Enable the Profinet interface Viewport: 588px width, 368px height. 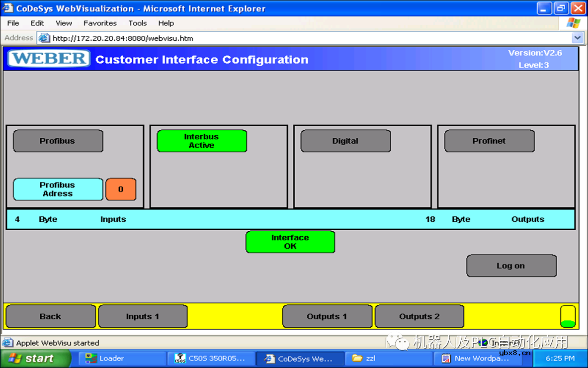[489, 141]
